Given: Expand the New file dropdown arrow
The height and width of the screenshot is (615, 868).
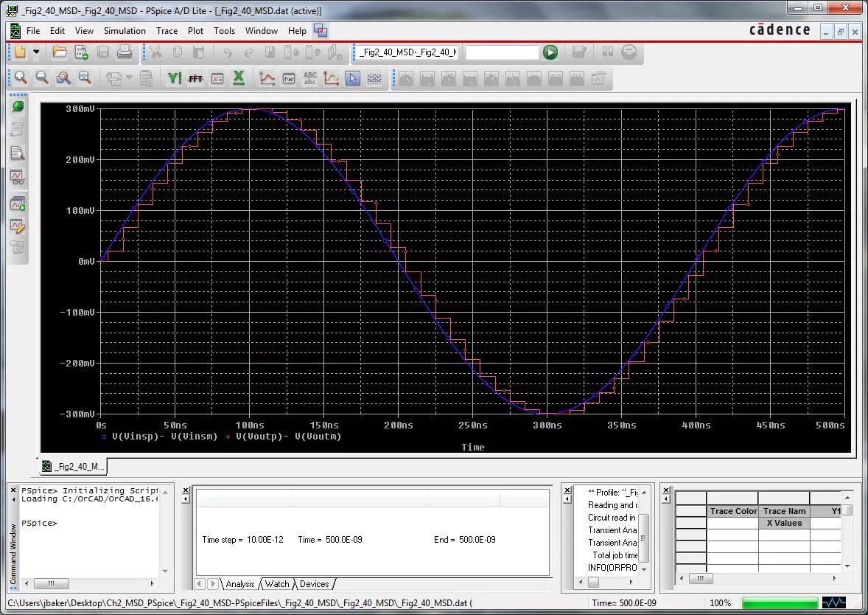Looking at the screenshot, I should [x=36, y=52].
